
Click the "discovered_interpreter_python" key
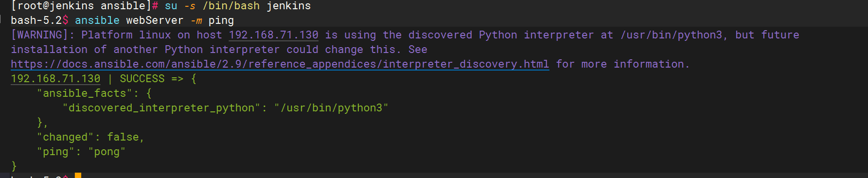point(161,108)
